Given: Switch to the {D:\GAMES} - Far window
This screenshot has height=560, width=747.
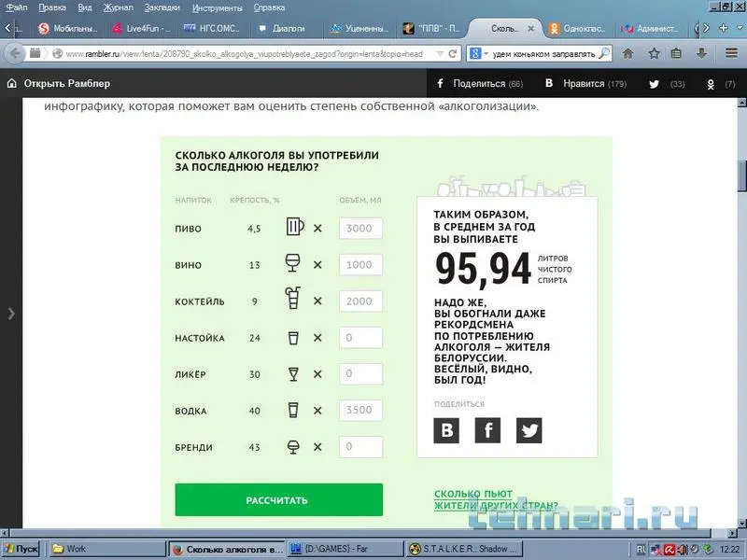Looking at the screenshot, I should point(345,549).
